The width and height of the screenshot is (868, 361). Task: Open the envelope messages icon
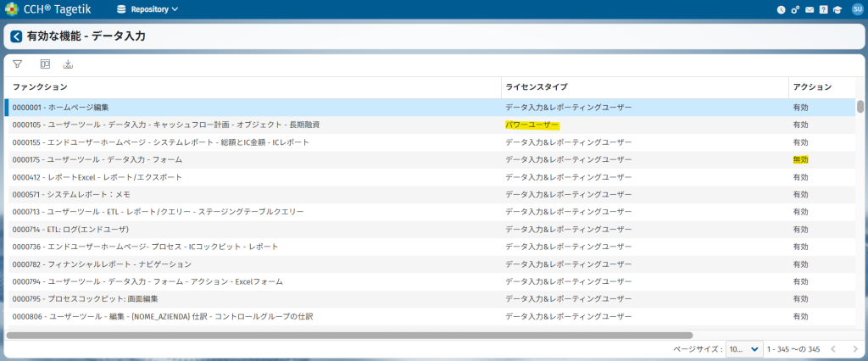tap(810, 9)
